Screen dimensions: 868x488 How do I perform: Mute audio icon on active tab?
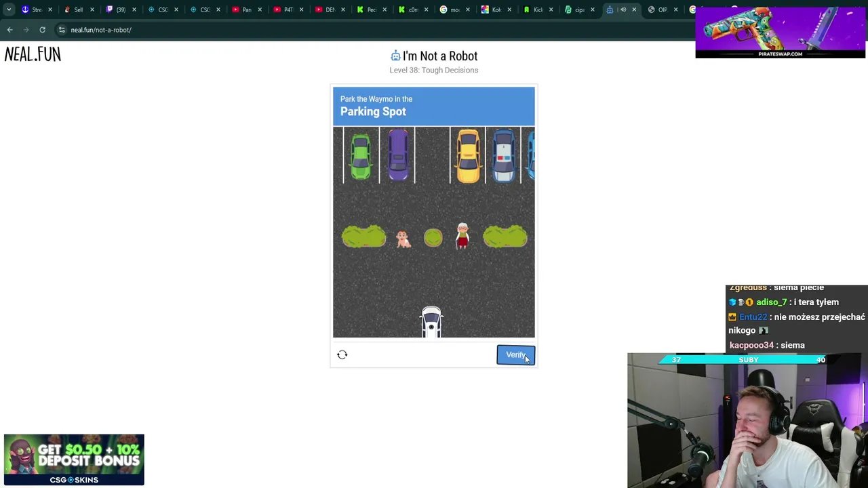[x=623, y=9]
